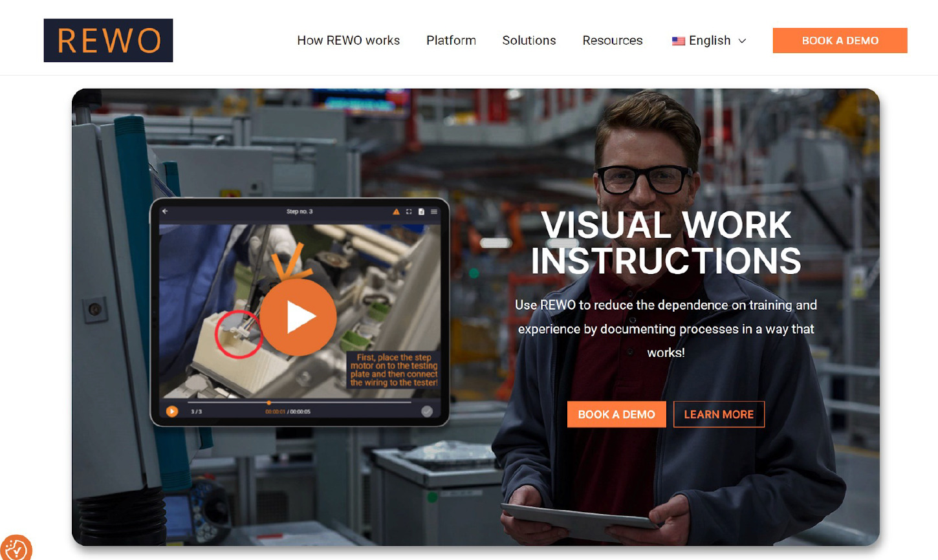Click the orange instruction caption in the video
Screen dimensions: 938x560
click(394, 370)
